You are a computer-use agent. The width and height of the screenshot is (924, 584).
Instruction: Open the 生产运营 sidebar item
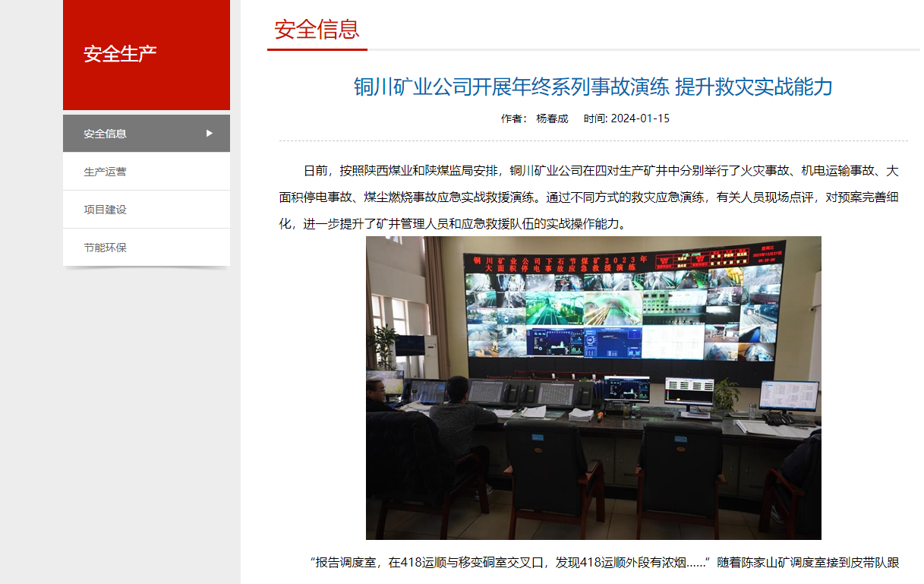tap(106, 172)
